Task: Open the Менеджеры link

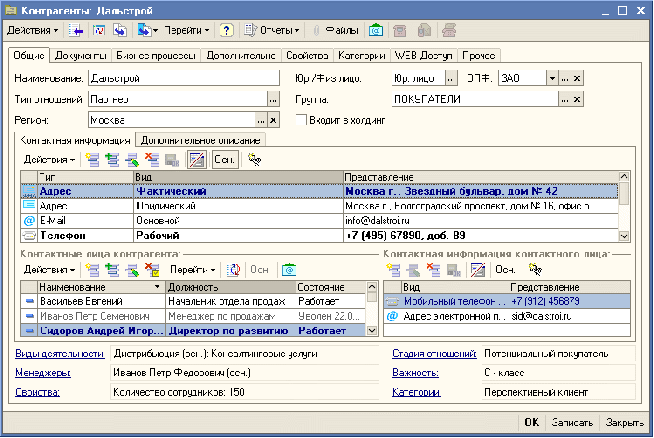Action: 43,373
